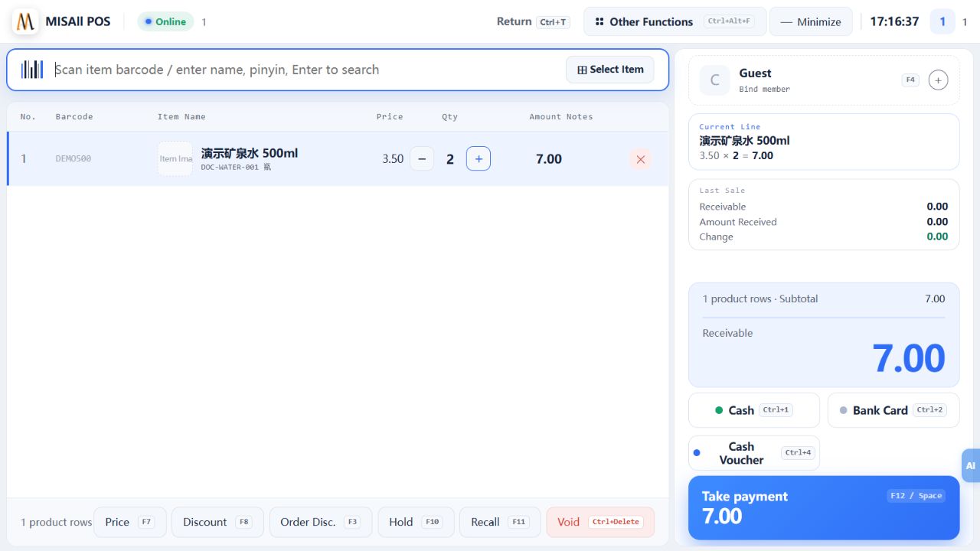
Task: Click the row amount 7.00 in table
Action: pos(549,159)
